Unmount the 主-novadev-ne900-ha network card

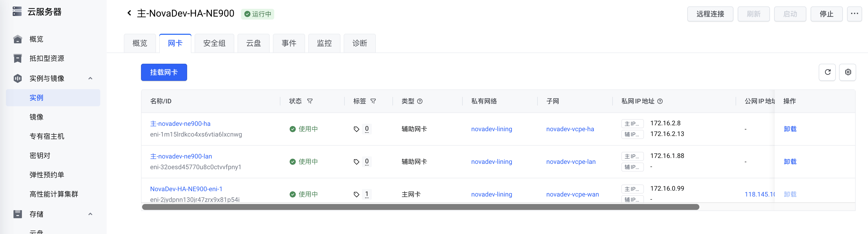pos(790,129)
